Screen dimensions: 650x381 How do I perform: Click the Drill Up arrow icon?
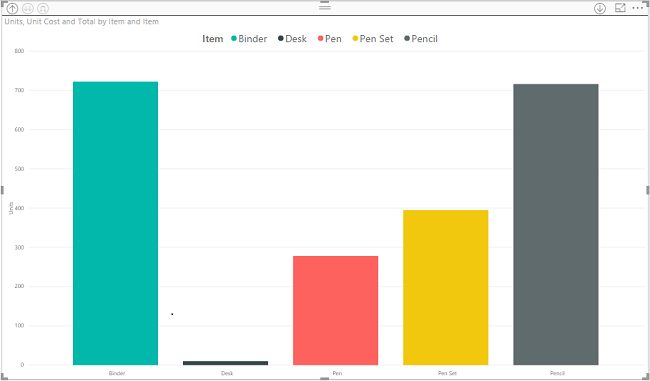click(x=12, y=8)
